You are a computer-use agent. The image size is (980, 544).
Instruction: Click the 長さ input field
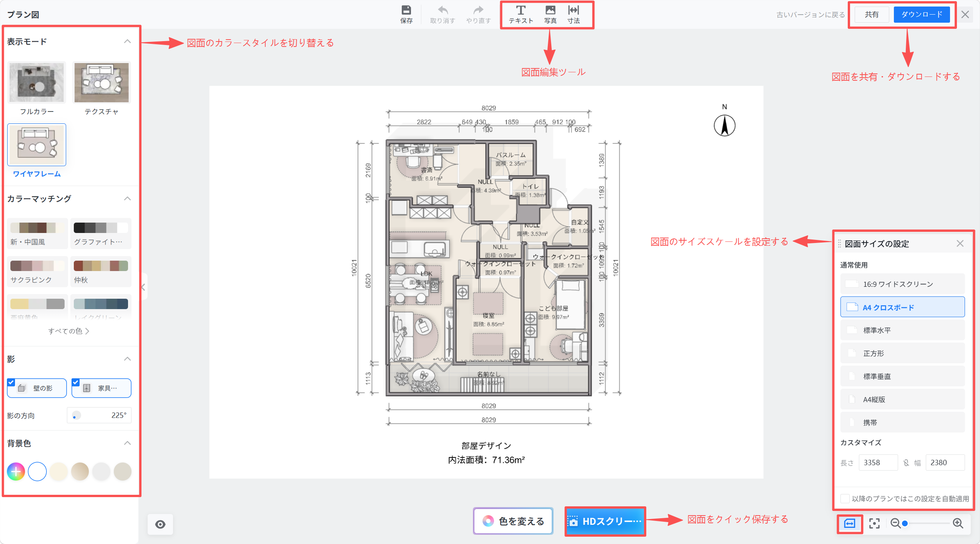click(x=878, y=462)
